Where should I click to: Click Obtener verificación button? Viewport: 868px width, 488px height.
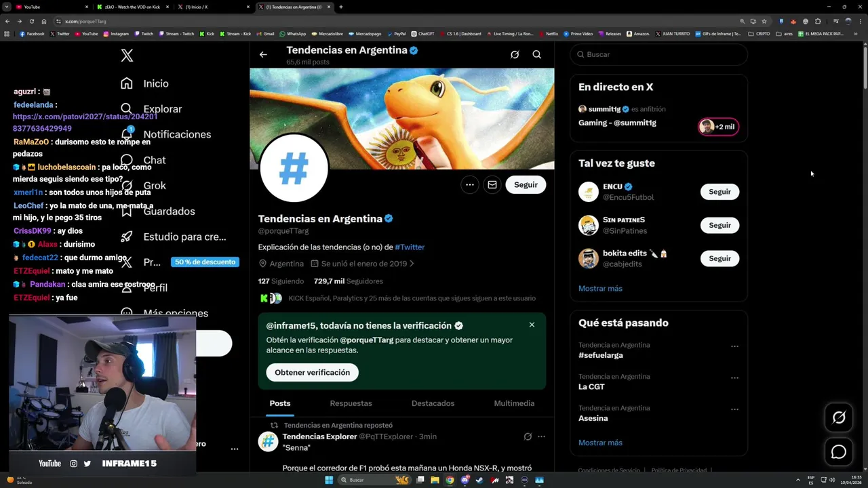pyautogui.click(x=312, y=372)
